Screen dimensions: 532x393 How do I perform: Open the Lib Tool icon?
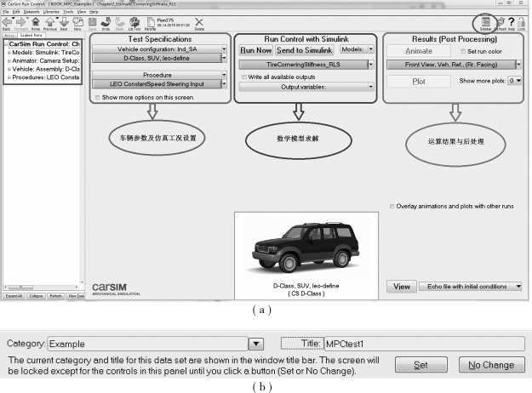pos(134,22)
